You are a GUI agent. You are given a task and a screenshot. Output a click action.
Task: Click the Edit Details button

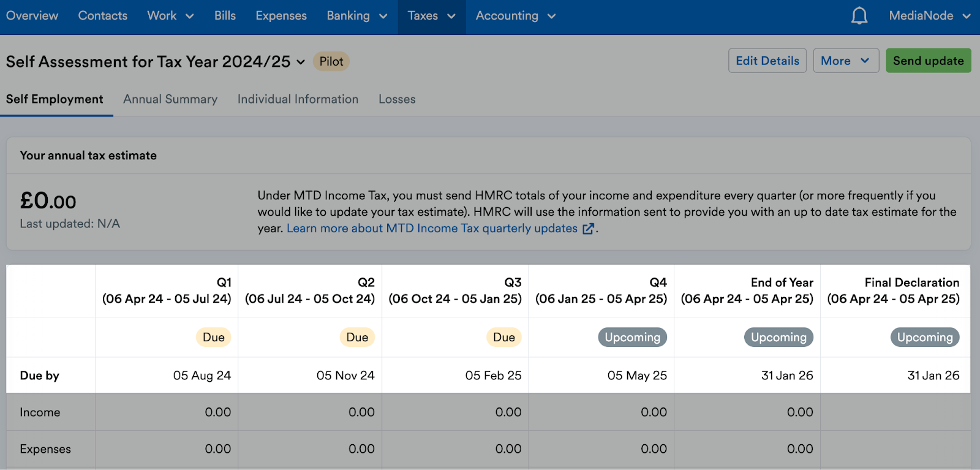pyautogui.click(x=767, y=61)
